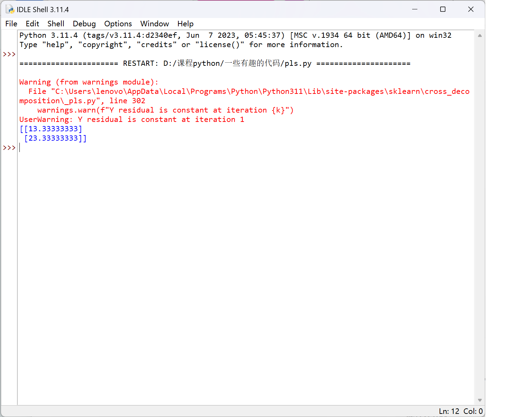The width and height of the screenshot is (532, 417).
Task: Open the Window menu
Action: point(154,24)
